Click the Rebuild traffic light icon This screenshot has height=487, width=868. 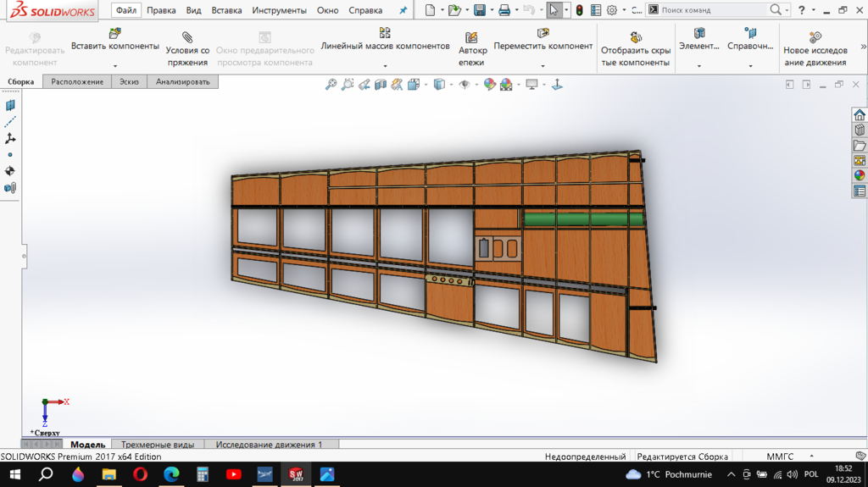(x=579, y=10)
